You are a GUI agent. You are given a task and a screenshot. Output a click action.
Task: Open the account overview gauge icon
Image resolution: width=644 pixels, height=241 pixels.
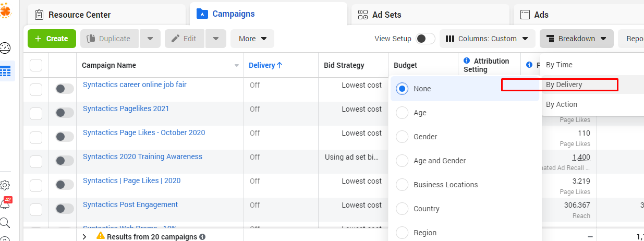coord(5,48)
